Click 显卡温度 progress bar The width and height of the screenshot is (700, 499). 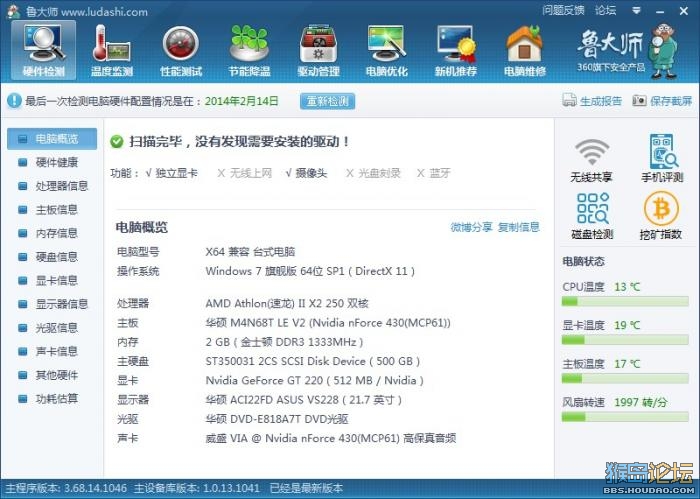tap(625, 340)
